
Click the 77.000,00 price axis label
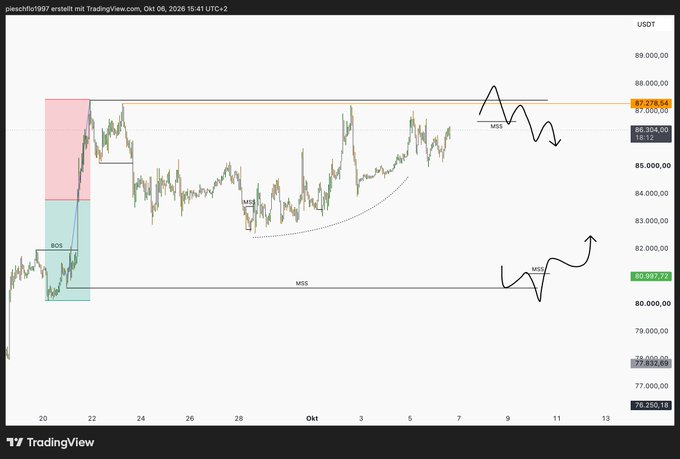tap(651, 386)
